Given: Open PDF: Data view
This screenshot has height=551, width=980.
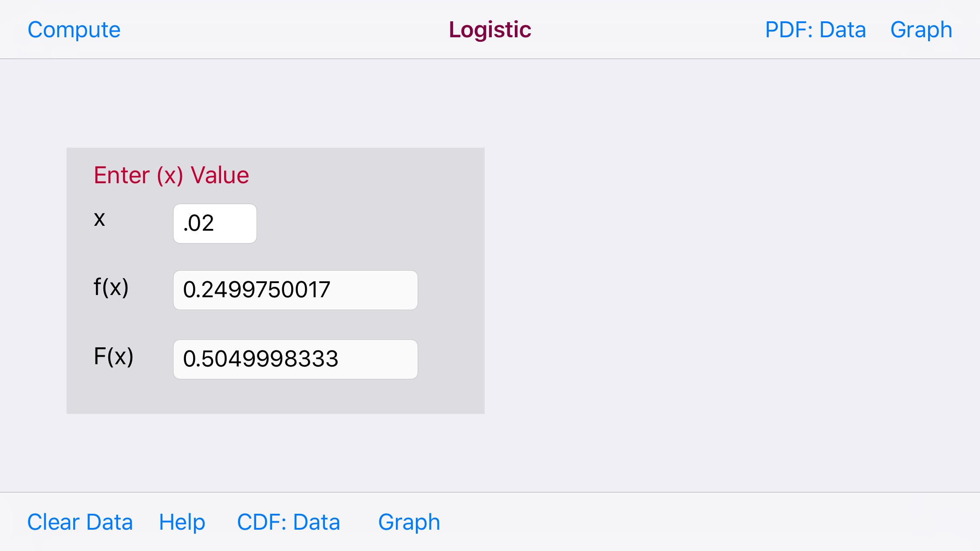Looking at the screenshot, I should pos(815,29).
